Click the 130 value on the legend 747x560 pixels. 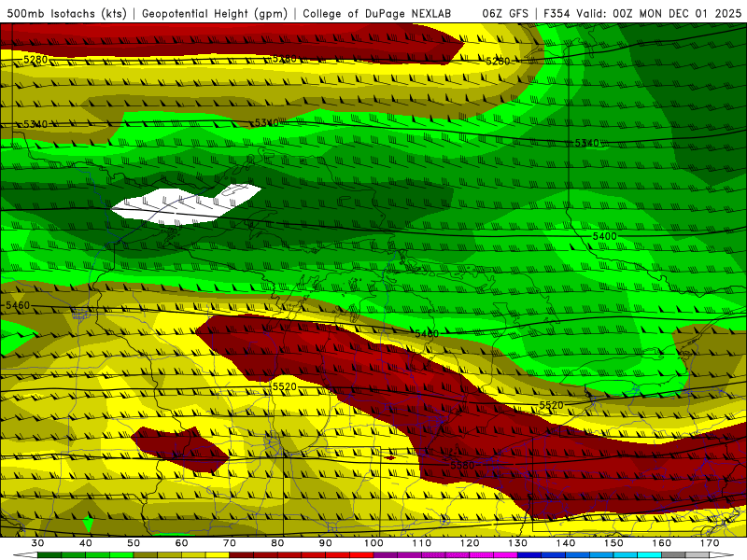tap(518, 543)
